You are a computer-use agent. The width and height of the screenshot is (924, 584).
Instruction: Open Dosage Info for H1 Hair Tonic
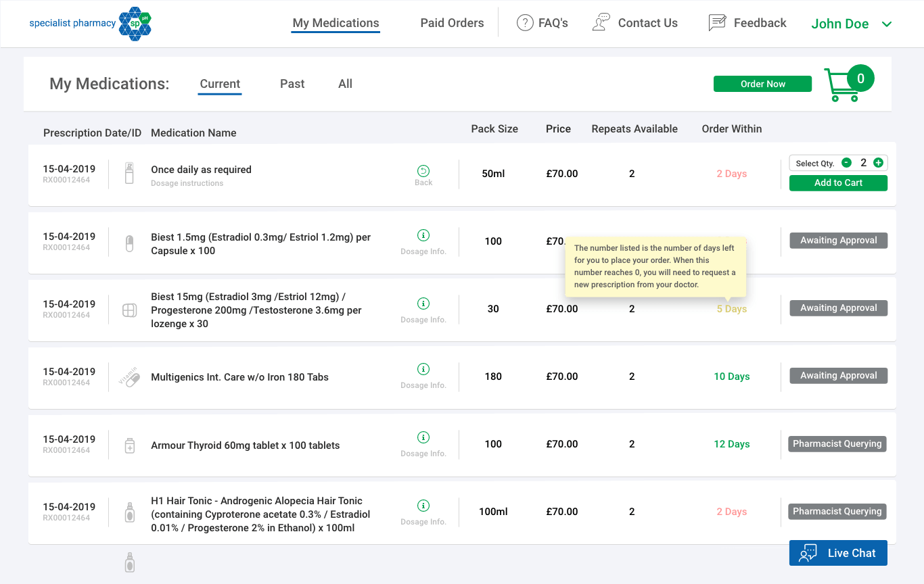point(423,506)
